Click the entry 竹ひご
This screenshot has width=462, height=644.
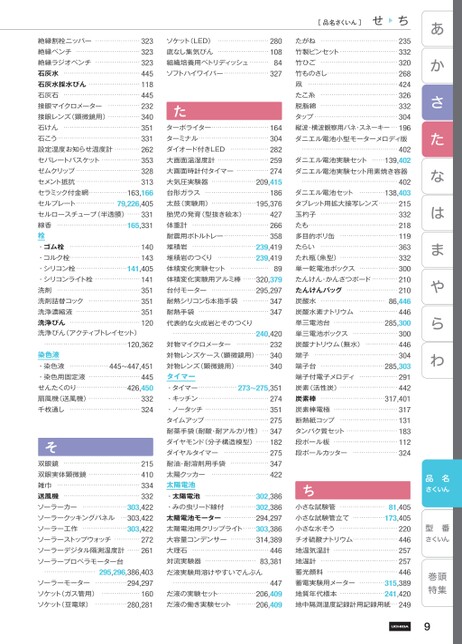[x=305, y=62]
